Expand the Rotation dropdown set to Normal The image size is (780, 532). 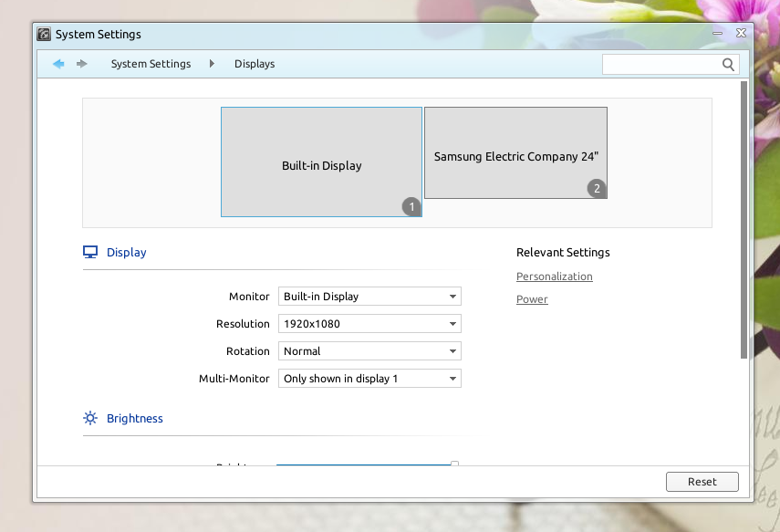369,350
